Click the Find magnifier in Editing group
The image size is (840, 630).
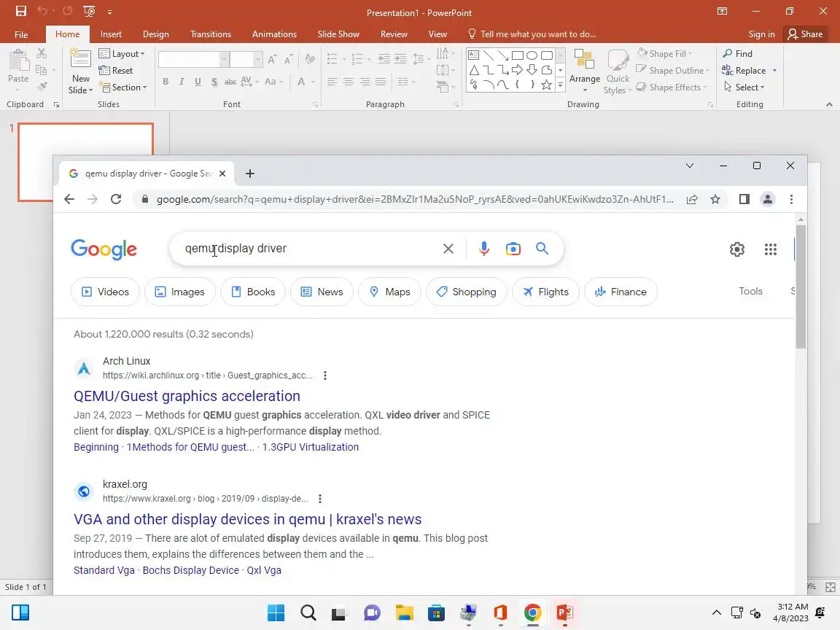(x=738, y=53)
